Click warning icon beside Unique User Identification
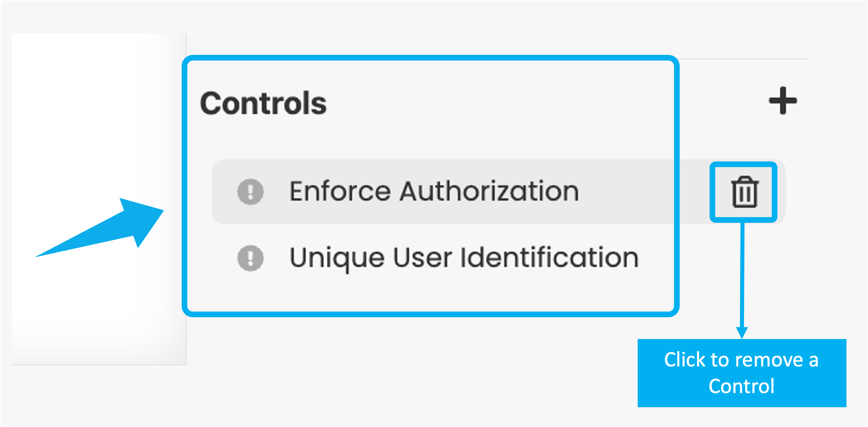The height and width of the screenshot is (427, 868). coord(250,258)
